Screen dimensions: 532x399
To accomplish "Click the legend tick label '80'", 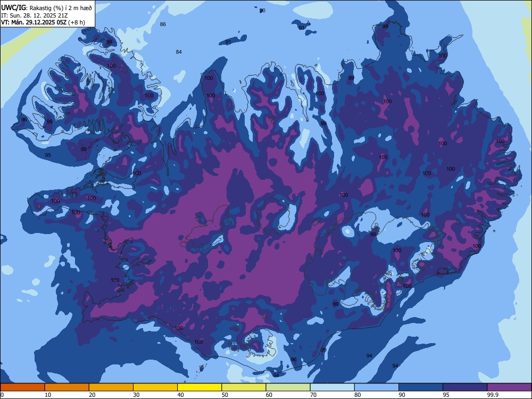I will [x=358, y=395].
